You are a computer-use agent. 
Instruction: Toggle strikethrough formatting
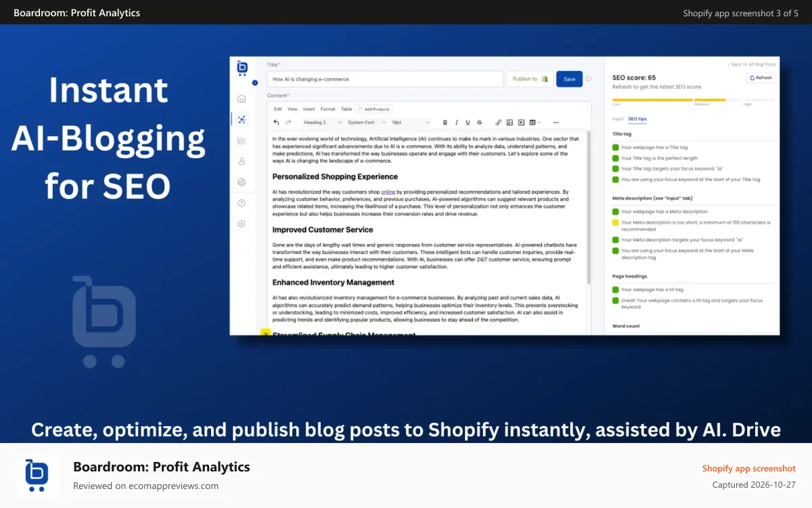(479, 123)
